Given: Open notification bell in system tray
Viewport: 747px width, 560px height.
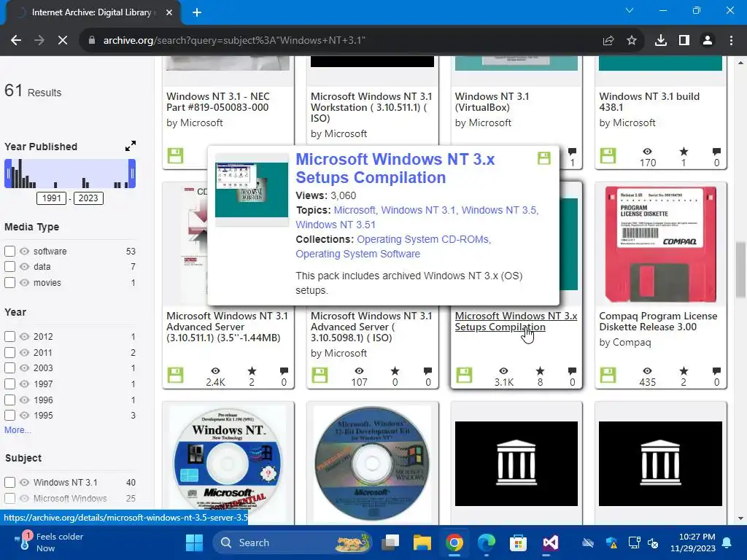Looking at the screenshot, I should 727,542.
